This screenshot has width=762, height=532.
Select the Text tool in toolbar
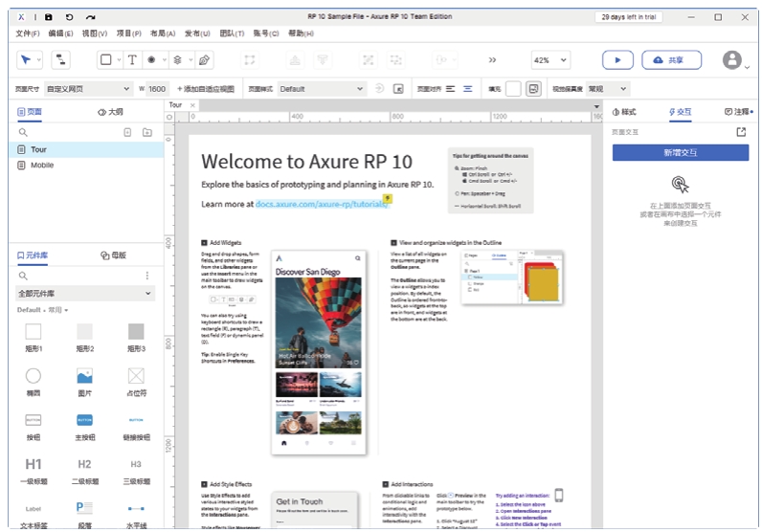click(132, 59)
